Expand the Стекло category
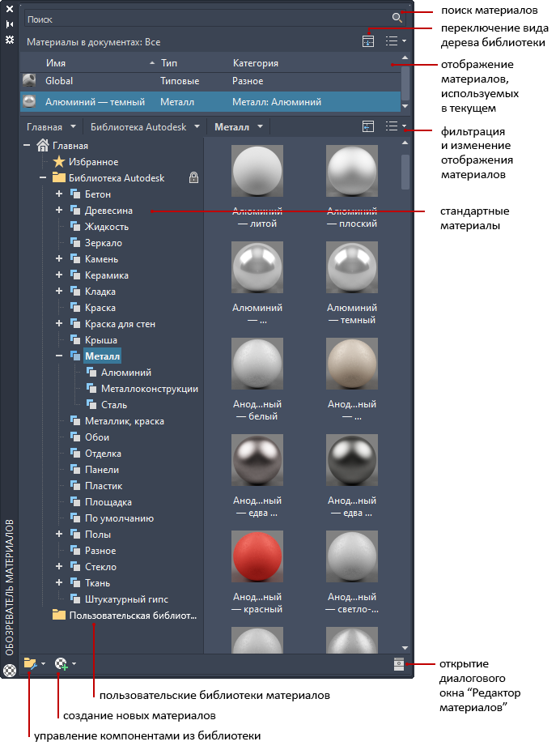Screen dimensions: 560x750 tap(59, 566)
